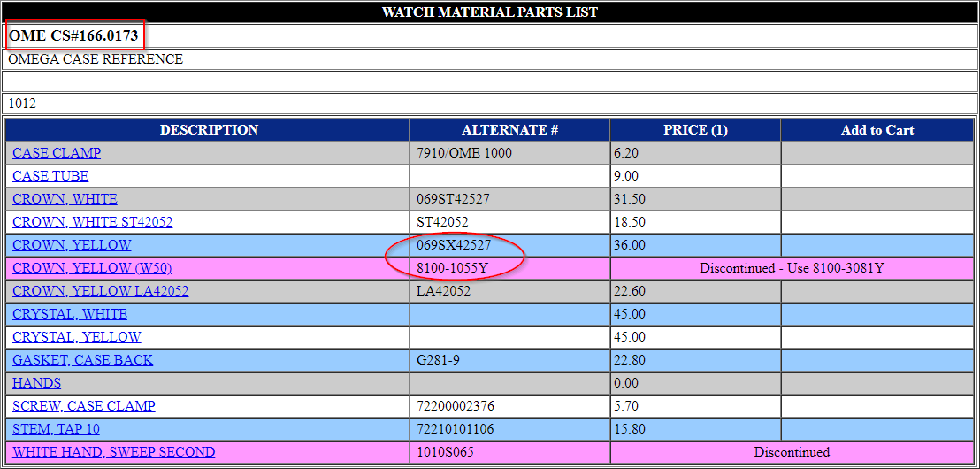
Task: Click the OME CS#166.0173 heading
Action: click(x=73, y=35)
